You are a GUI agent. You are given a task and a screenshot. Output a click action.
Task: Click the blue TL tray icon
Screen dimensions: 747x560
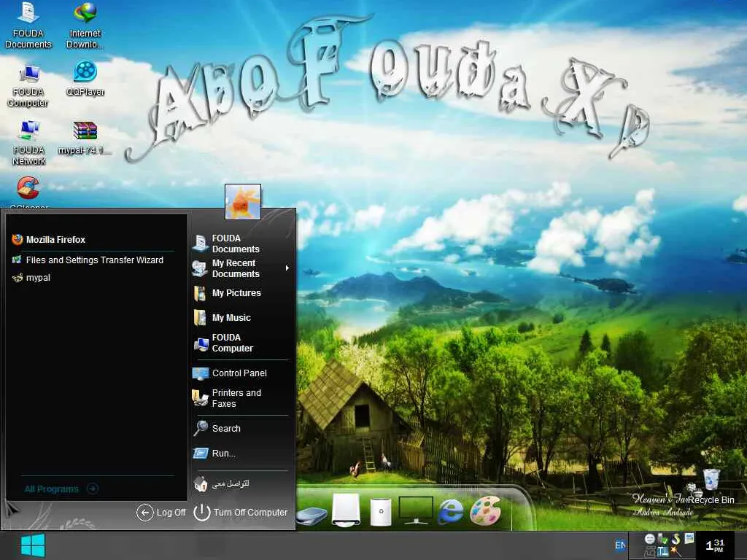tap(662, 552)
